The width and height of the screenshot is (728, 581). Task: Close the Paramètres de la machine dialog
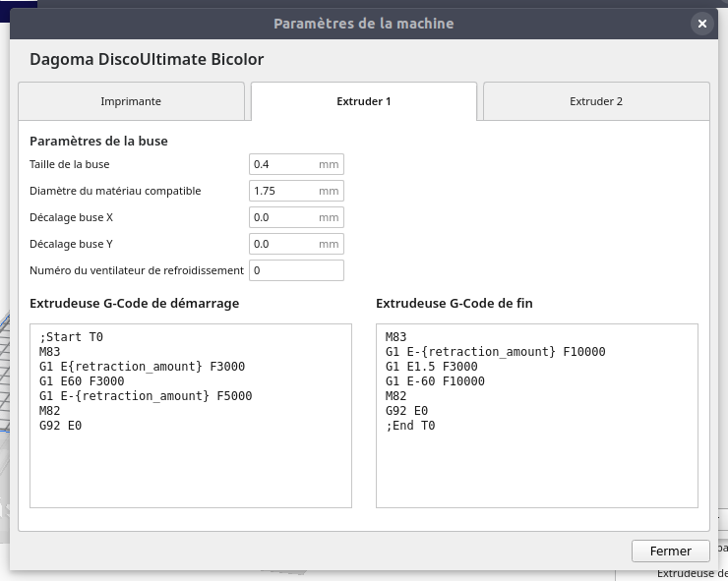point(702,24)
